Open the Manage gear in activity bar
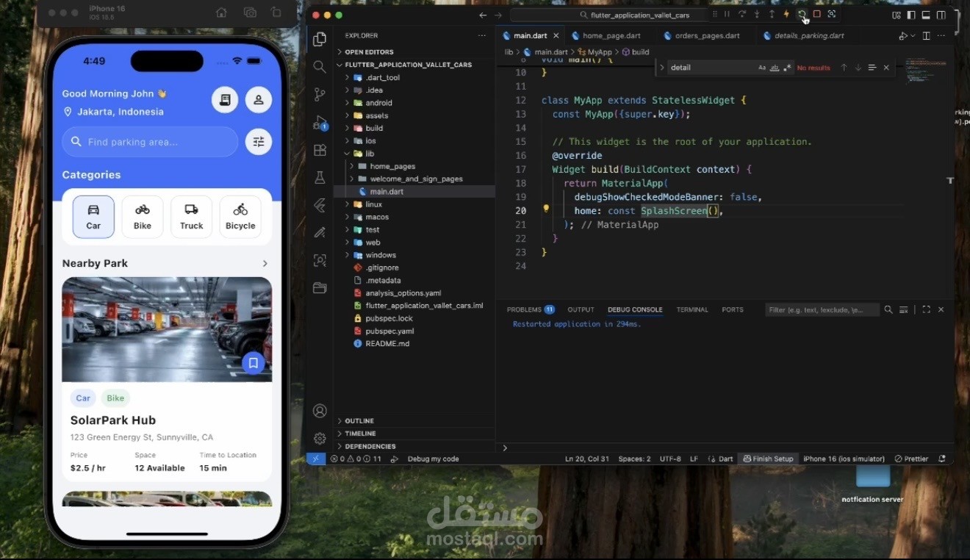The image size is (970, 560). 320,439
